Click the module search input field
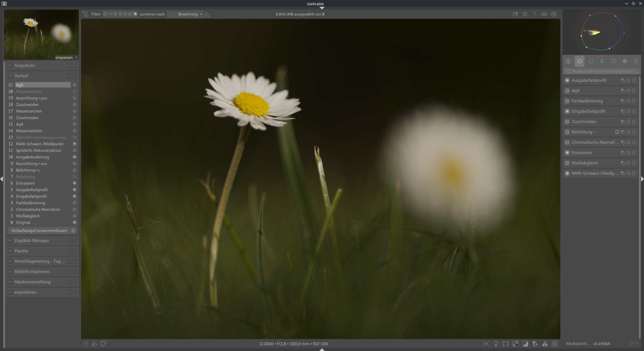 pos(604,71)
